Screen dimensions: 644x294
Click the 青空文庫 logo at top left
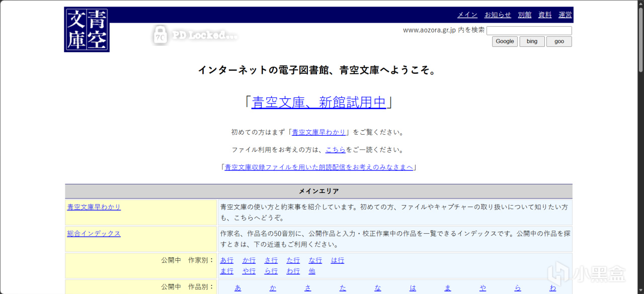pos(87,30)
